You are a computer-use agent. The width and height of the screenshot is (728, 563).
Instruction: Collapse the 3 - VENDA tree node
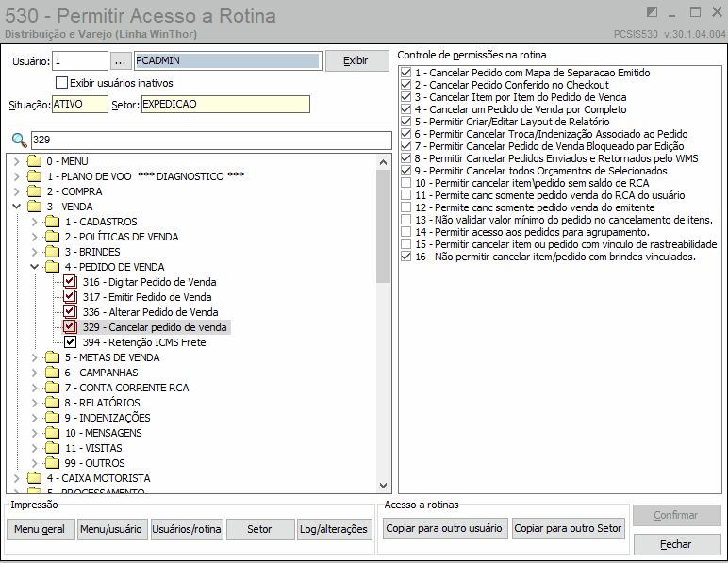(x=17, y=207)
